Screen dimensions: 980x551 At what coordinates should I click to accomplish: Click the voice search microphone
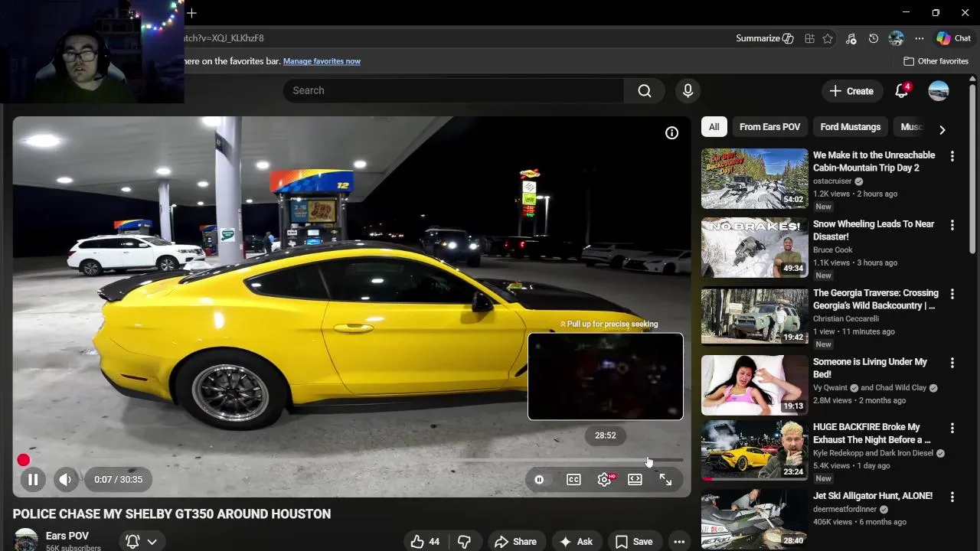(688, 90)
